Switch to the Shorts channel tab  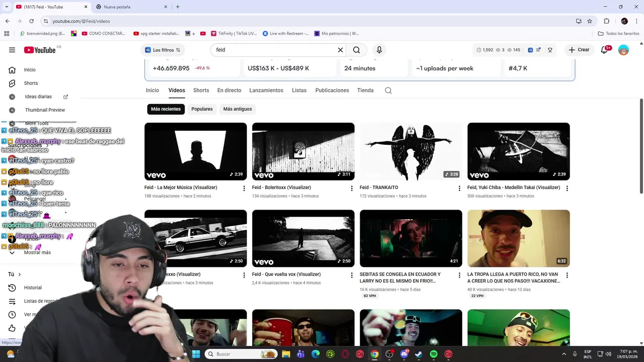(201, 90)
